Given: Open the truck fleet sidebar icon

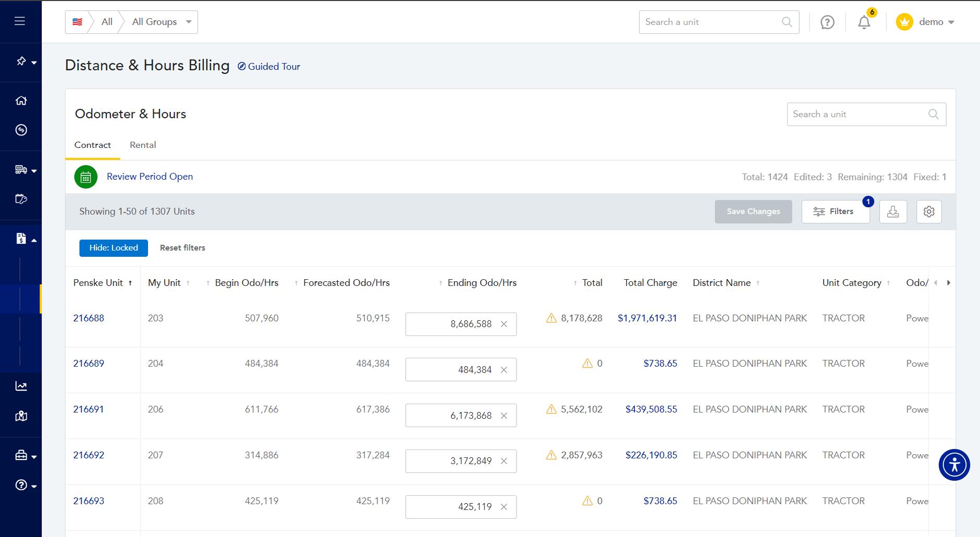Looking at the screenshot, I should (21, 169).
